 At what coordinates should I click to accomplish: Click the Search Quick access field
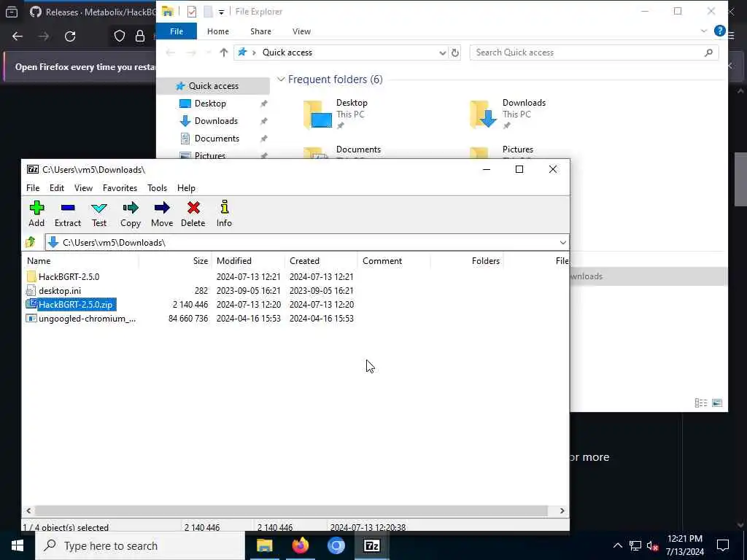tap(594, 52)
